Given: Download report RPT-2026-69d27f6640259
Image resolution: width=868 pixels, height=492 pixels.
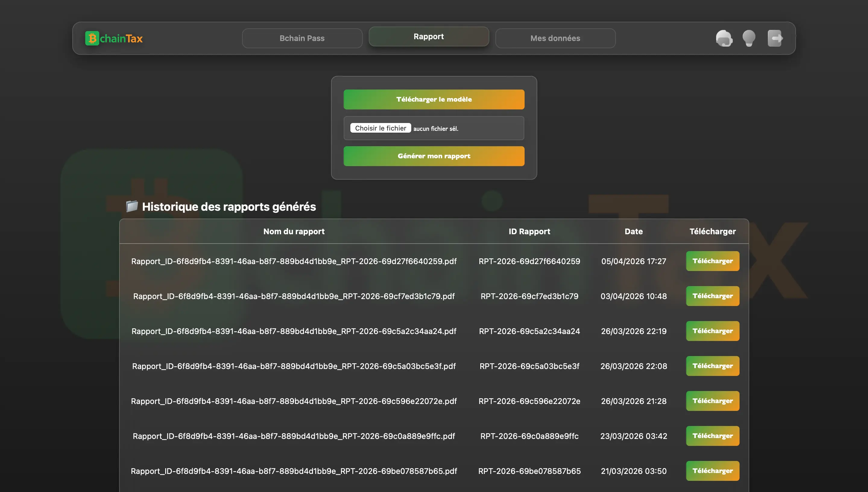Looking at the screenshot, I should (712, 261).
